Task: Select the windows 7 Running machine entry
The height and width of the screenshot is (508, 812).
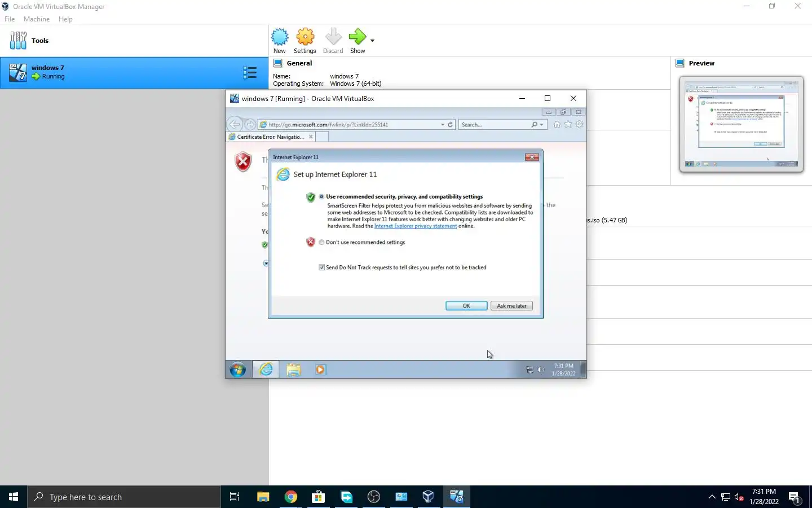Action: click(x=134, y=72)
